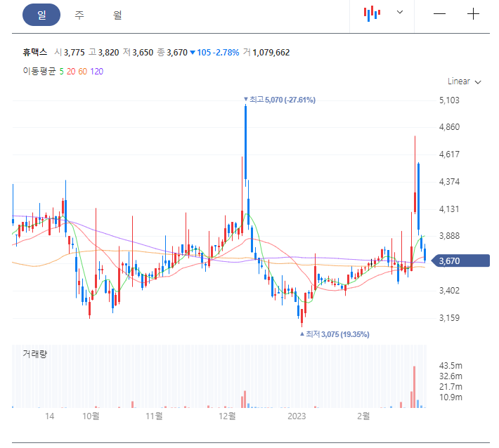This screenshot has height=448, width=499.
Task: Zoom out the chart with minus icon
Action: (439, 13)
